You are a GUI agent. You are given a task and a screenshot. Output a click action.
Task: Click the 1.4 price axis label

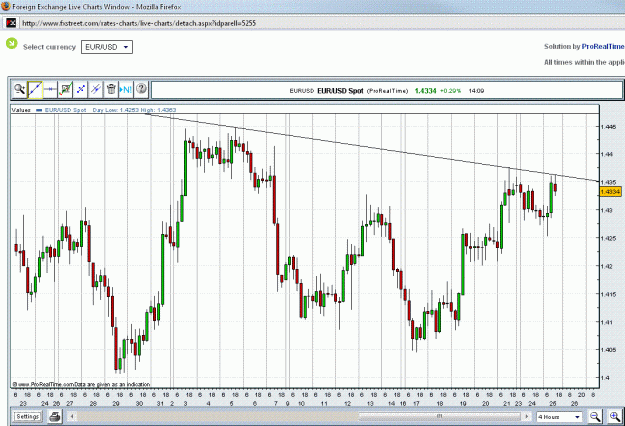(x=605, y=377)
